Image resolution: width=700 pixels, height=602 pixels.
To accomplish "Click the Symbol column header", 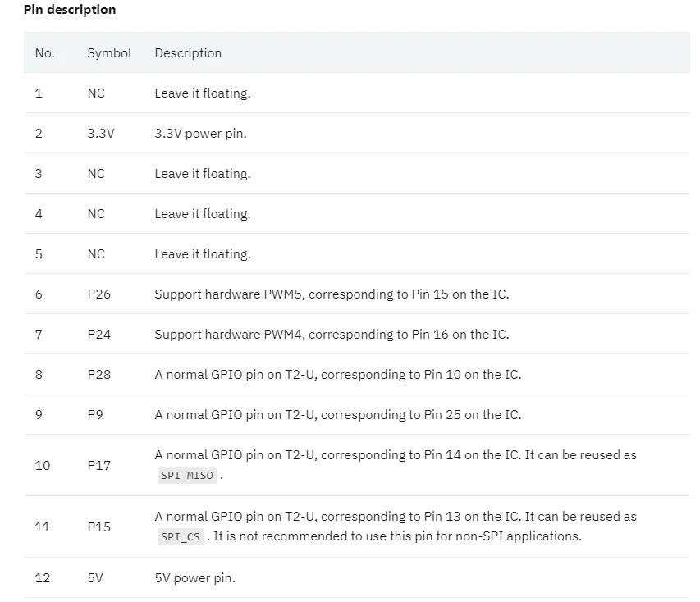I will click(x=109, y=53).
